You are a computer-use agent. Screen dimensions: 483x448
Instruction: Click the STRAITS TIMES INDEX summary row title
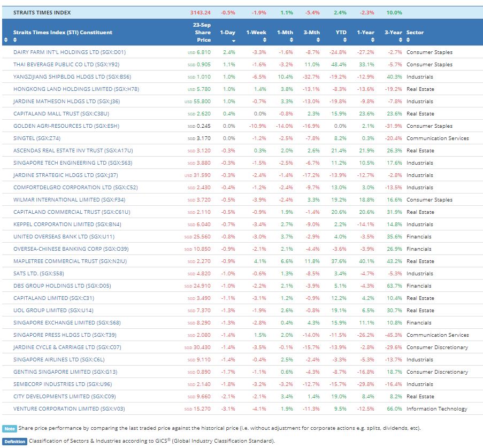(x=42, y=13)
